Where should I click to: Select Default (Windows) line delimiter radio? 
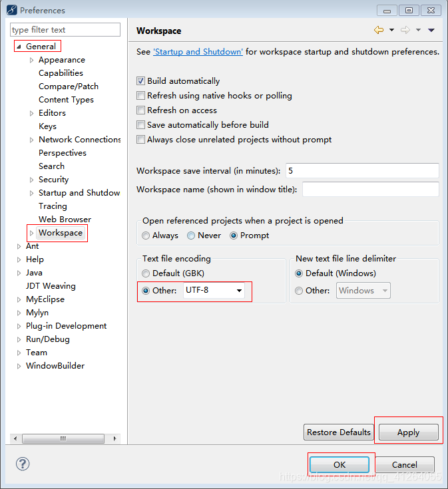click(299, 273)
